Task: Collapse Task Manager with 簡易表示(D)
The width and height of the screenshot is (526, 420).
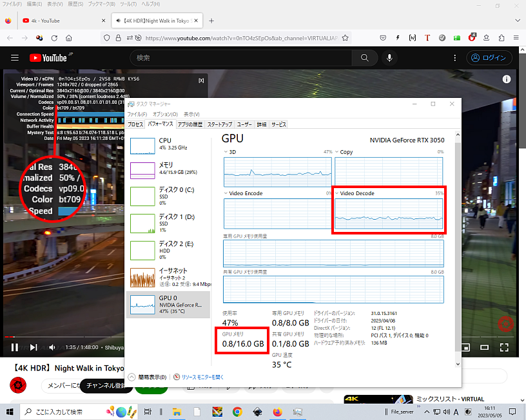Action: pyautogui.click(x=148, y=377)
